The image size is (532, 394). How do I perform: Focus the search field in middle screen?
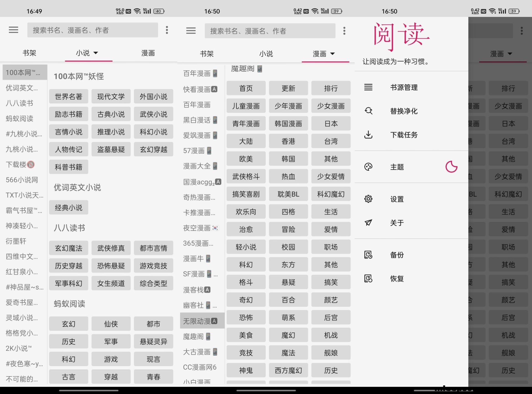[270, 30]
